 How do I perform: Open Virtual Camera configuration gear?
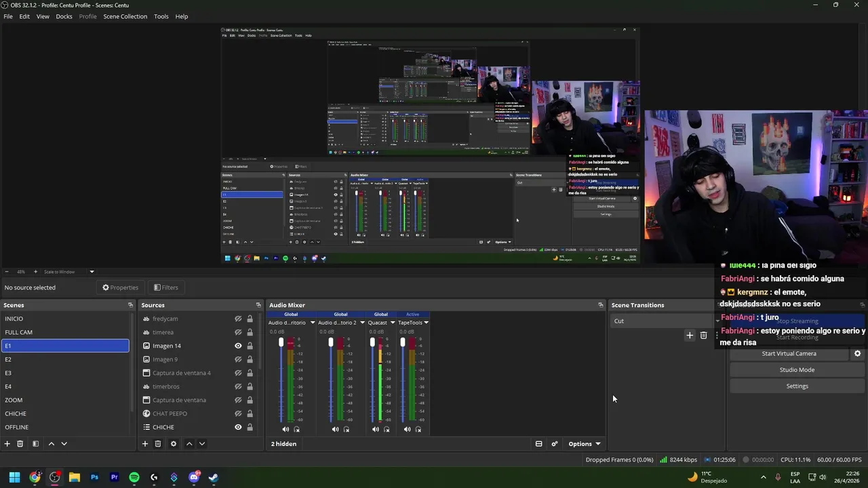pyautogui.click(x=857, y=354)
